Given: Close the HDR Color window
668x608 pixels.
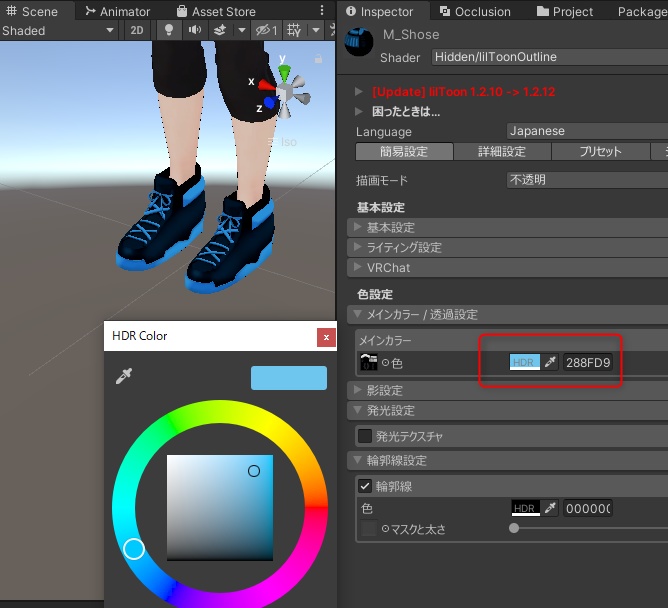Looking at the screenshot, I should click(x=326, y=337).
